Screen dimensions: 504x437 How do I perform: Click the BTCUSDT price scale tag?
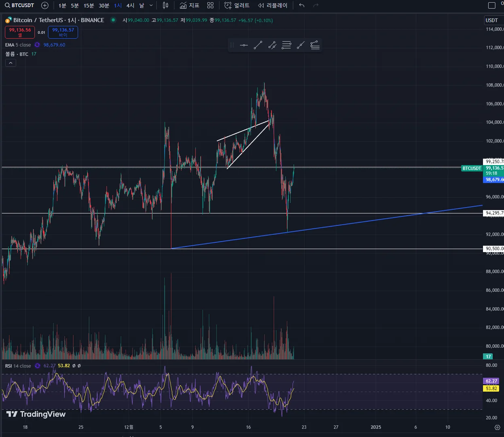point(472,168)
